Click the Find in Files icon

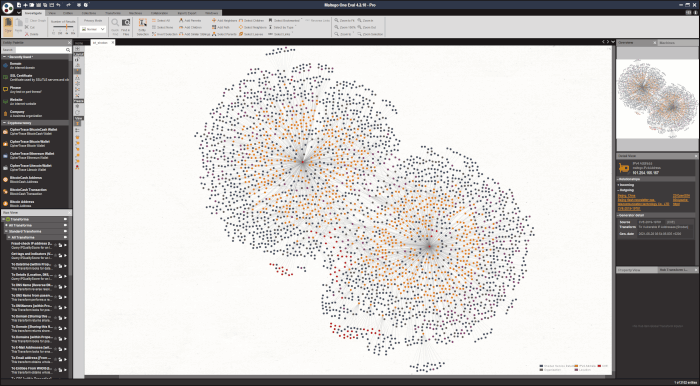126,23
